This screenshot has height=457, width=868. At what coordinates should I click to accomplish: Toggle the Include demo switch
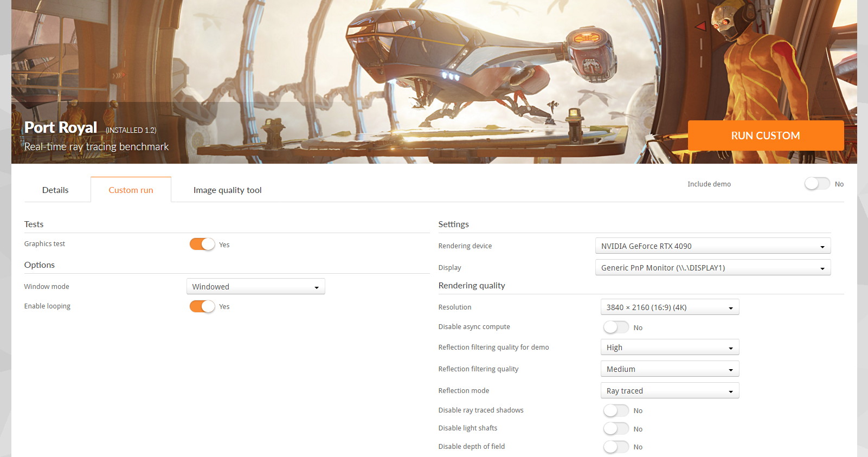tap(817, 184)
